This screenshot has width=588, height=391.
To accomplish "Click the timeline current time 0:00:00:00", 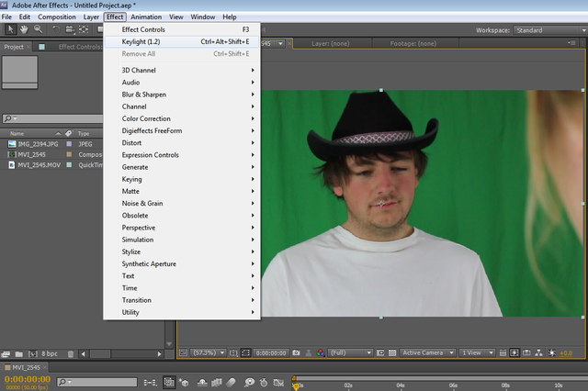I will (28, 379).
